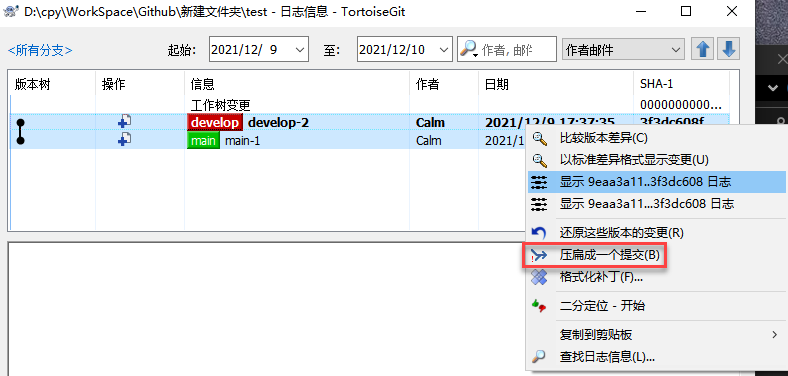Click author Calm in main-1 row

coord(429,141)
